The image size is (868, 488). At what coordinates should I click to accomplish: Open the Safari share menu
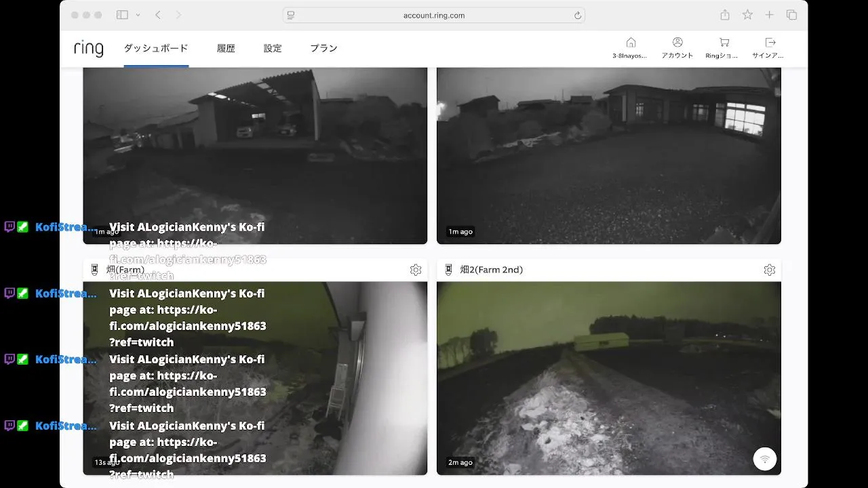[x=725, y=14]
